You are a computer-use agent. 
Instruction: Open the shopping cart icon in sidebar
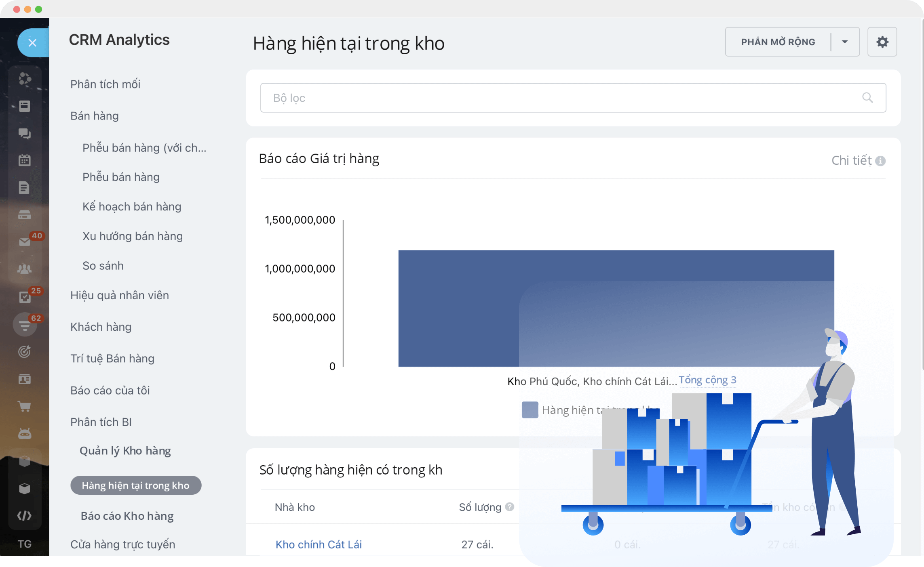click(25, 407)
